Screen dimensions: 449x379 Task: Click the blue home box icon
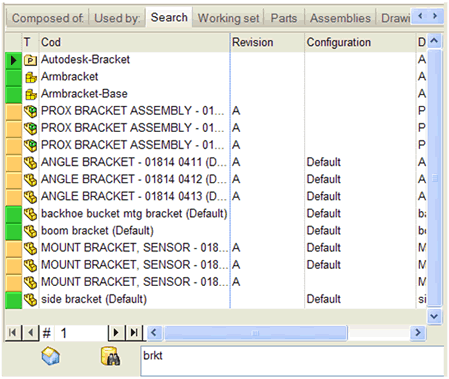[x=51, y=356]
